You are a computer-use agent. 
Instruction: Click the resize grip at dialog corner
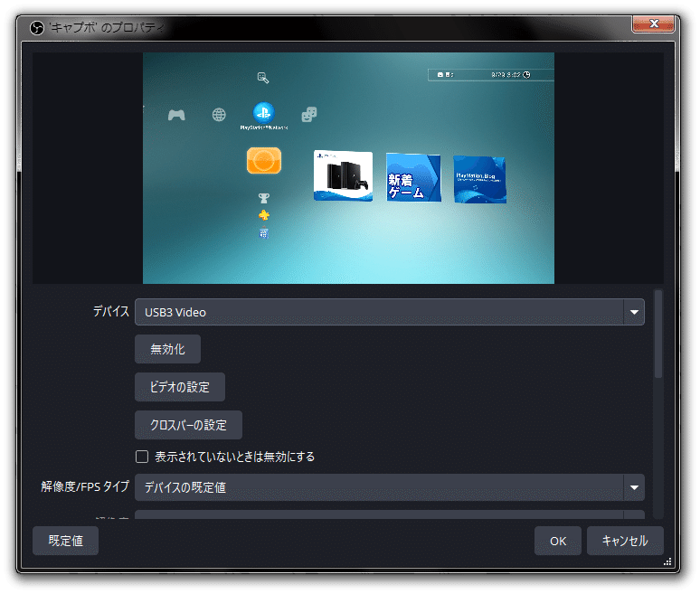[x=667, y=561]
